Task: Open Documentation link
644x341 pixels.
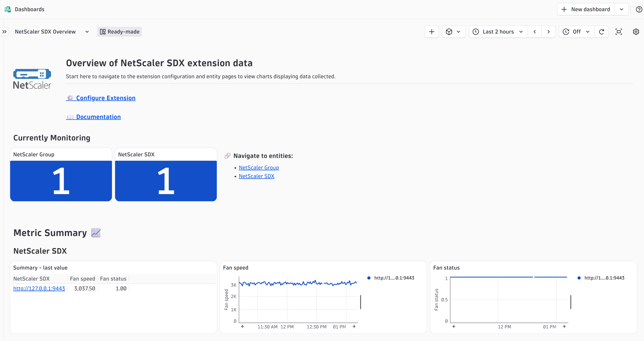Action: tap(93, 117)
